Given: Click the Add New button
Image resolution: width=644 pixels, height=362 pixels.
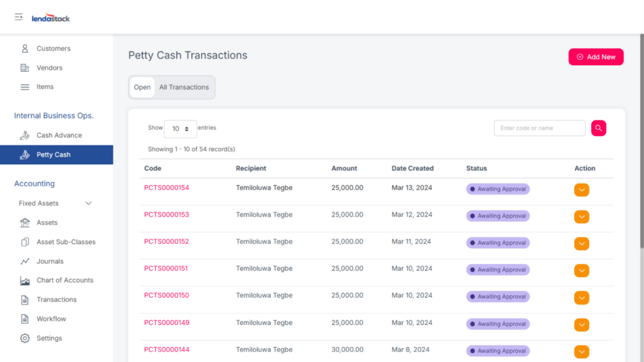Looking at the screenshot, I should [x=596, y=57].
